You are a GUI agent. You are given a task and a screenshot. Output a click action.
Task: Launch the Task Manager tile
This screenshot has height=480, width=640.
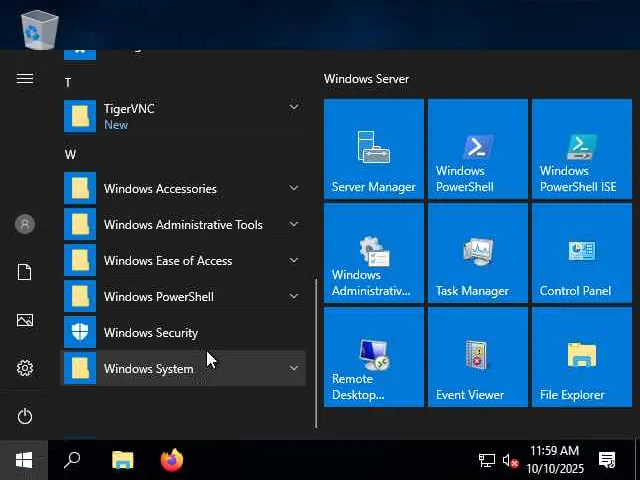coord(478,253)
